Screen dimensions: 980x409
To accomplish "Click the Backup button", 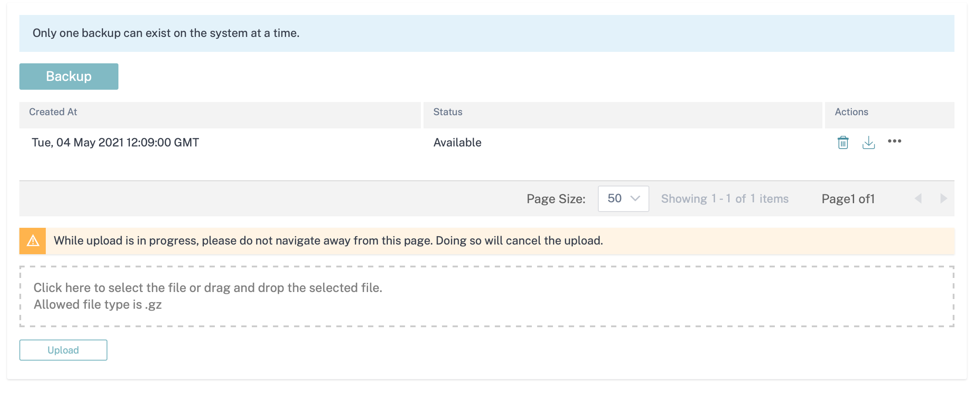I will pos(69,77).
